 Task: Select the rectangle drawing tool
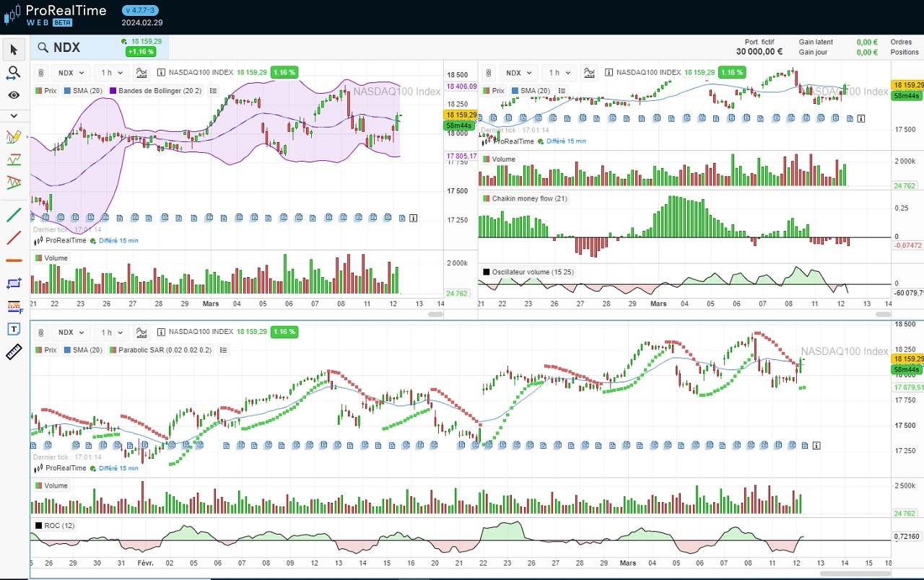point(14,284)
